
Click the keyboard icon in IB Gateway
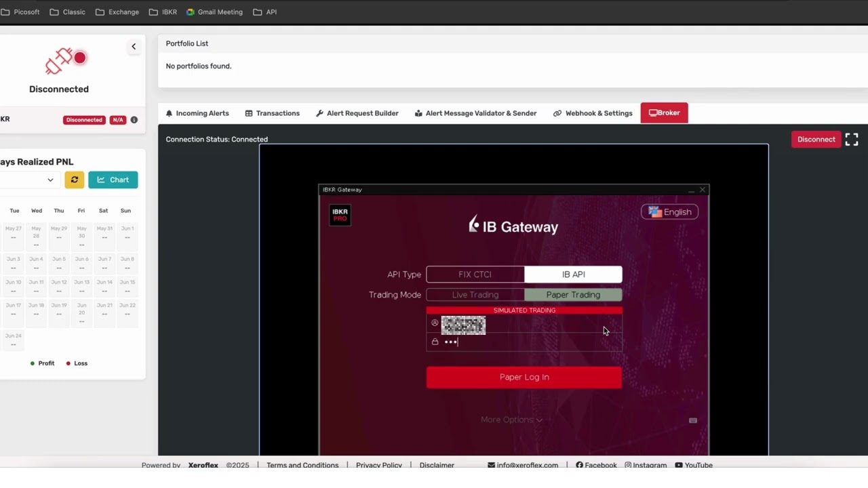click(x=692, y=421)
